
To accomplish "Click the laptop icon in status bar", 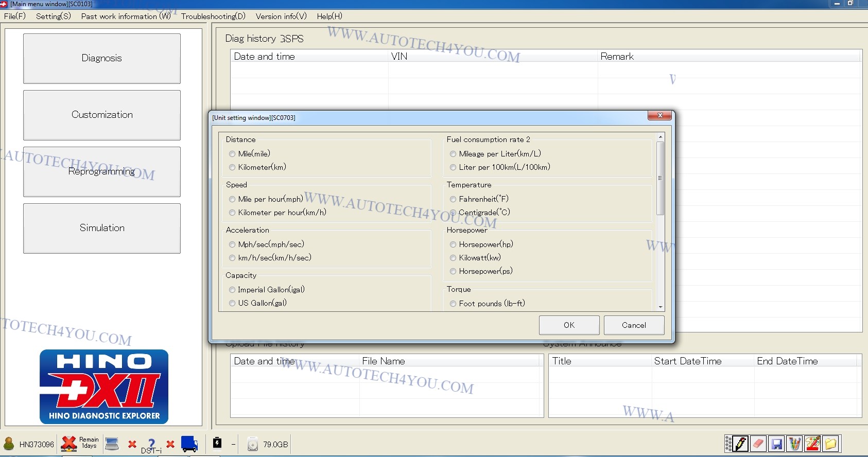I will pos(112,444).
